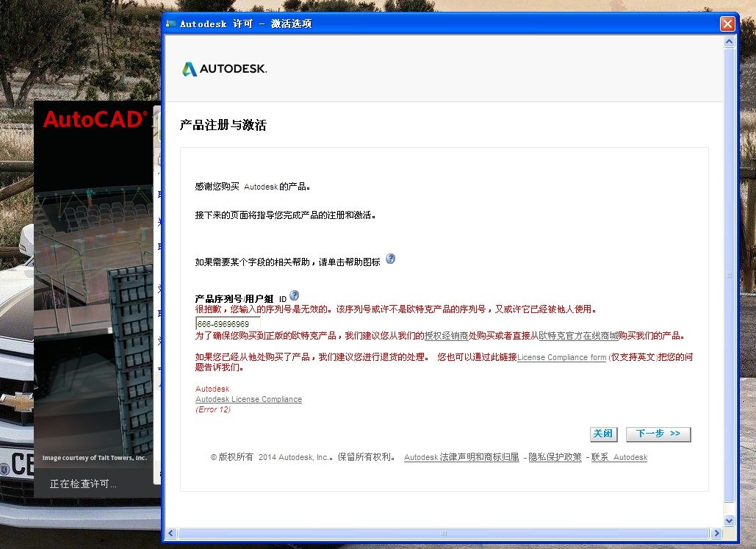Close the Autodesk 许可 activation window
This screenshot has height=549, width=756.
click(x=727, y=24)
